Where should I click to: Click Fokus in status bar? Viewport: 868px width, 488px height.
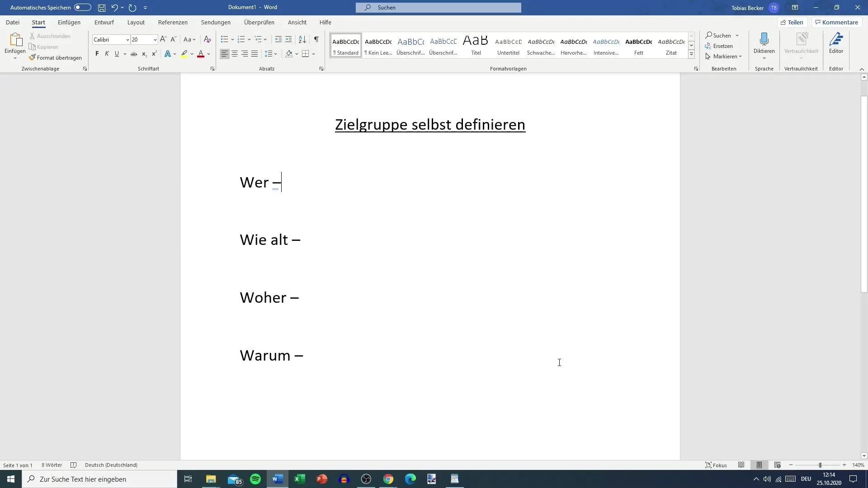pyautogui.click(x=716, y=465)
